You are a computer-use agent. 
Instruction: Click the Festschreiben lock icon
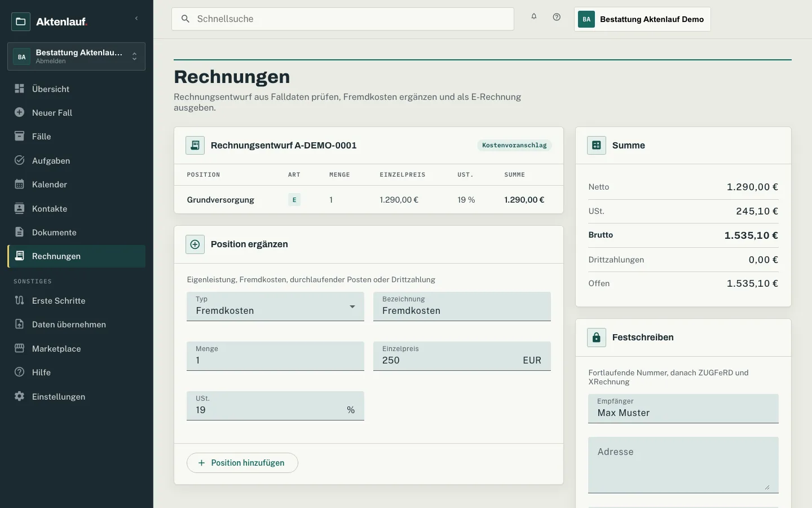tap(597, 338)
